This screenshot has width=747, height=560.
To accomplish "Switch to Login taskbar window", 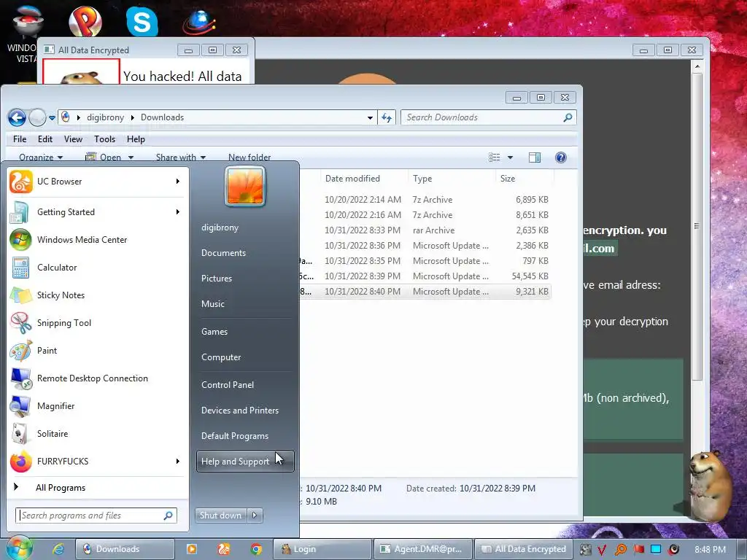I will [x=322, y=549].
